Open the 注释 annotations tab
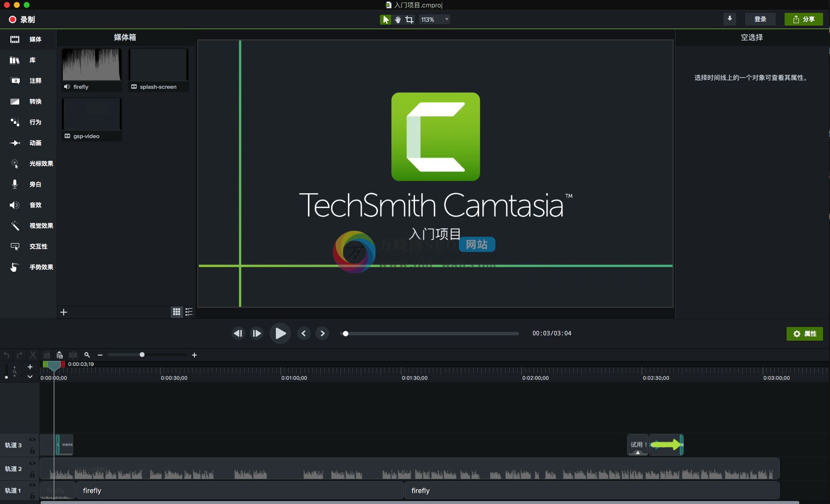Screen dimensions: 830x504 click(x=28, y=81)
